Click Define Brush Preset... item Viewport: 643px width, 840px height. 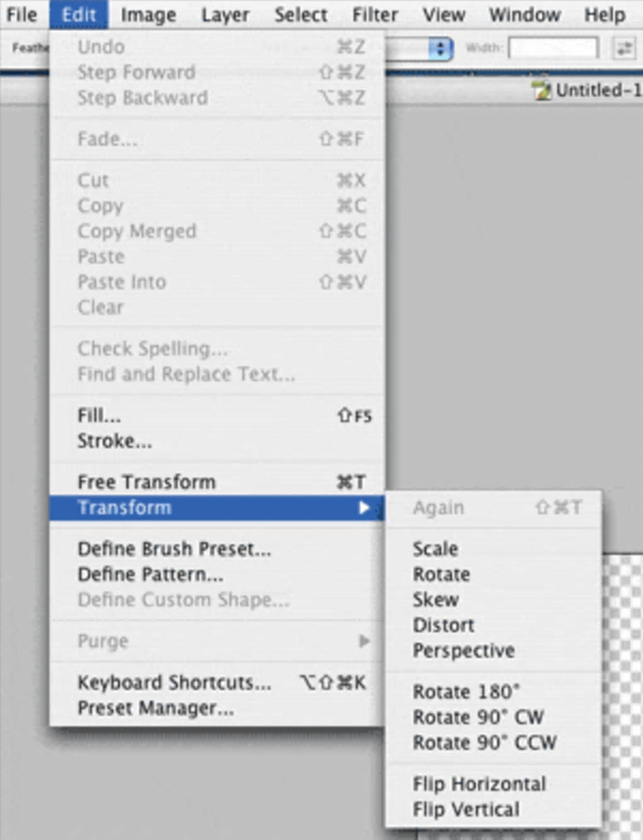(174, 549)
